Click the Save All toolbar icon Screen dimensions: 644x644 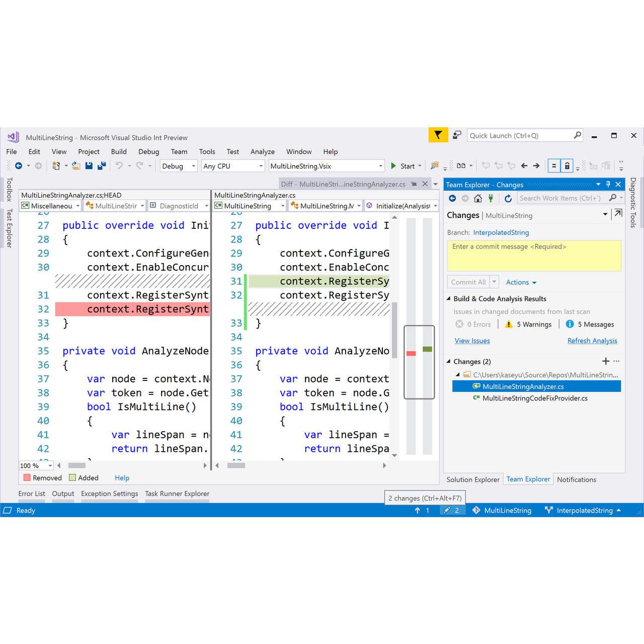pyautogui.click(x=102, y=166)
